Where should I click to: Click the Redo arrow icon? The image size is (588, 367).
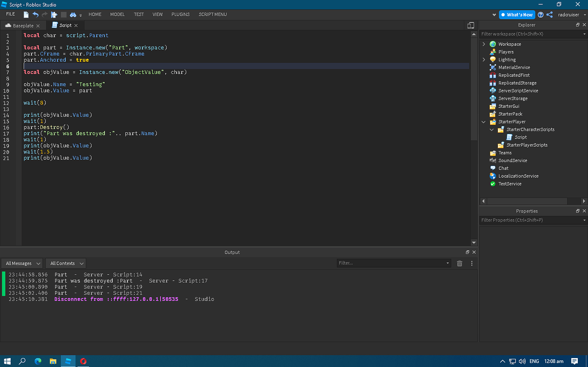coord(44,14)
